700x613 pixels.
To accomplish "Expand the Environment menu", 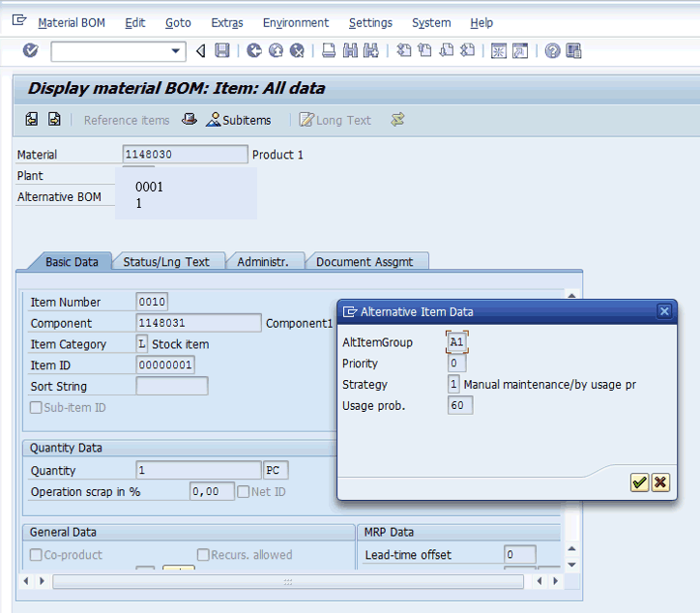I will click(x=296, y=22).
